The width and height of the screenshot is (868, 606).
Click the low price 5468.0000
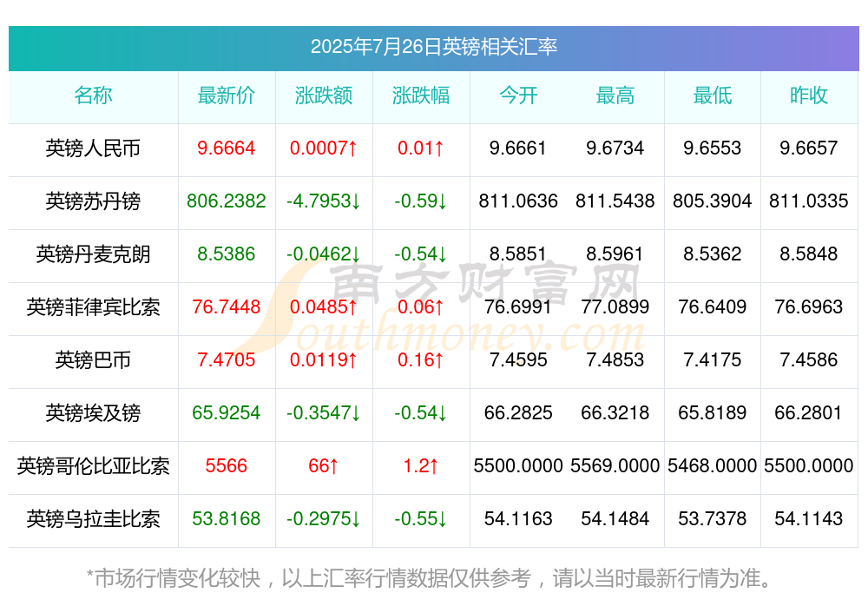pyautogui.click(x=713, y=465)
